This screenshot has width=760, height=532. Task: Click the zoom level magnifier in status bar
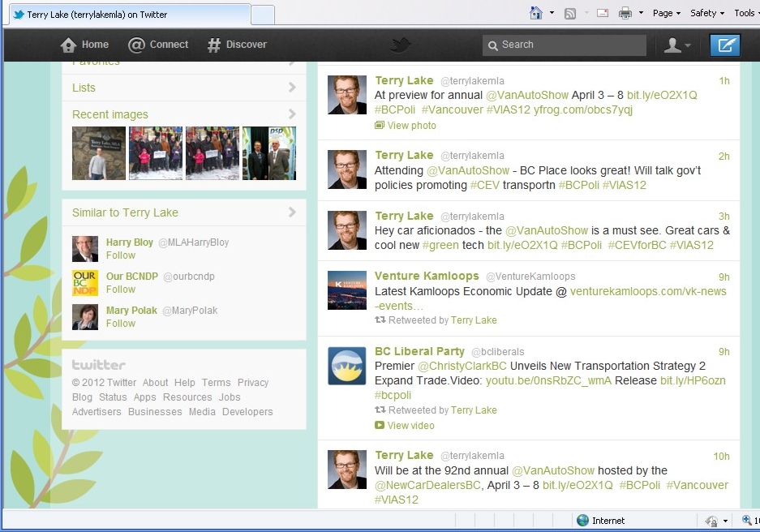point(747,521)
